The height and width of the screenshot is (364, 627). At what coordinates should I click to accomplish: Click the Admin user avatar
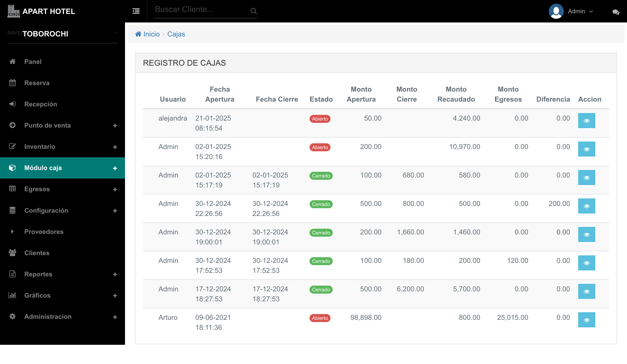click(556, 11)
